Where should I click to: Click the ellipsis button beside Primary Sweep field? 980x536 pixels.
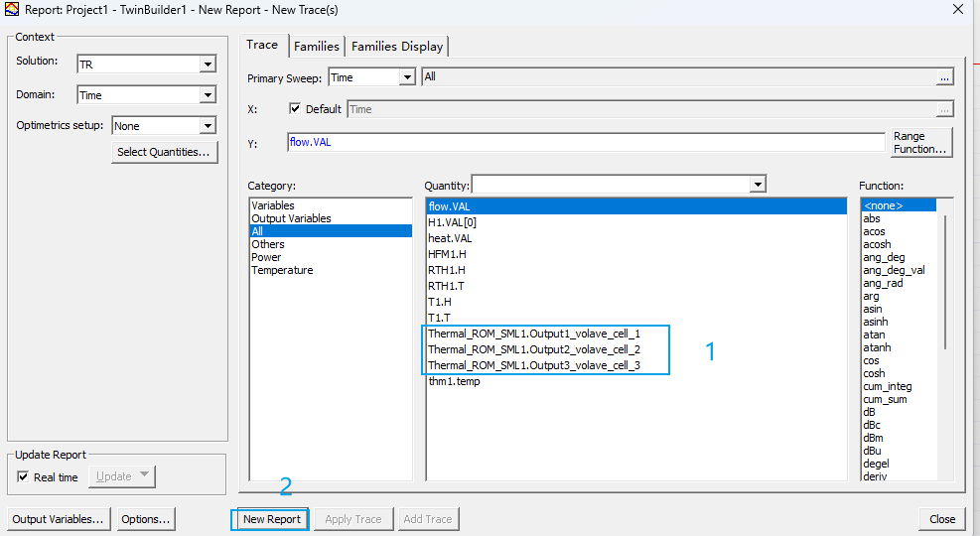(944, 77)
